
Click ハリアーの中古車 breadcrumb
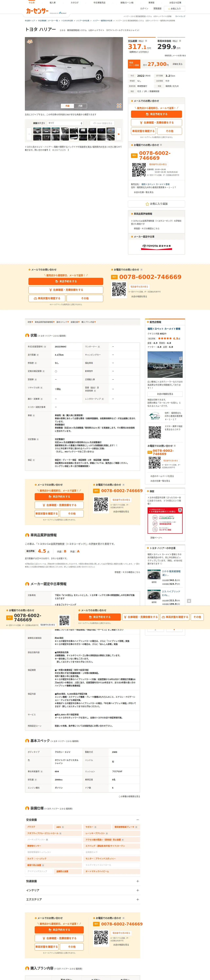[x=83, y=21]
